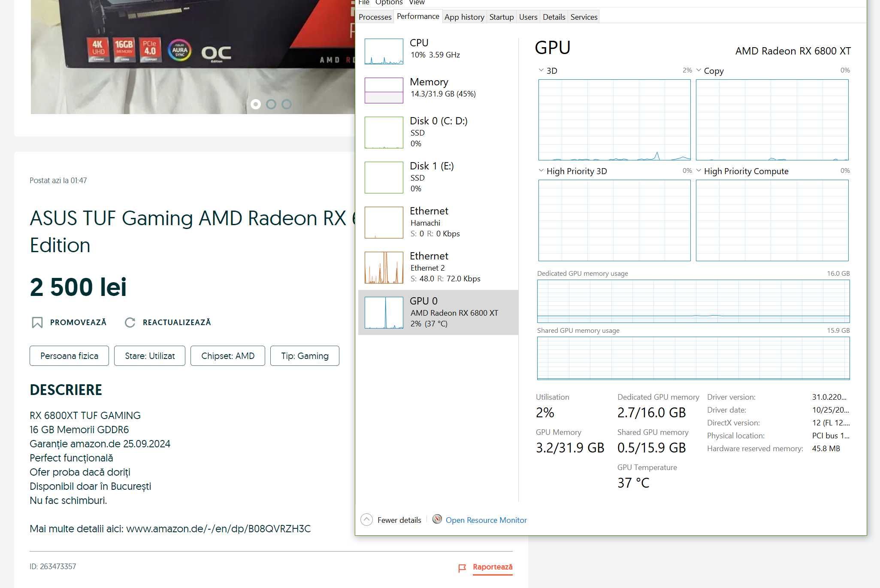
Task: Click the Garanție amazon.de 25.09.2024 line
Action: (100, 444)
